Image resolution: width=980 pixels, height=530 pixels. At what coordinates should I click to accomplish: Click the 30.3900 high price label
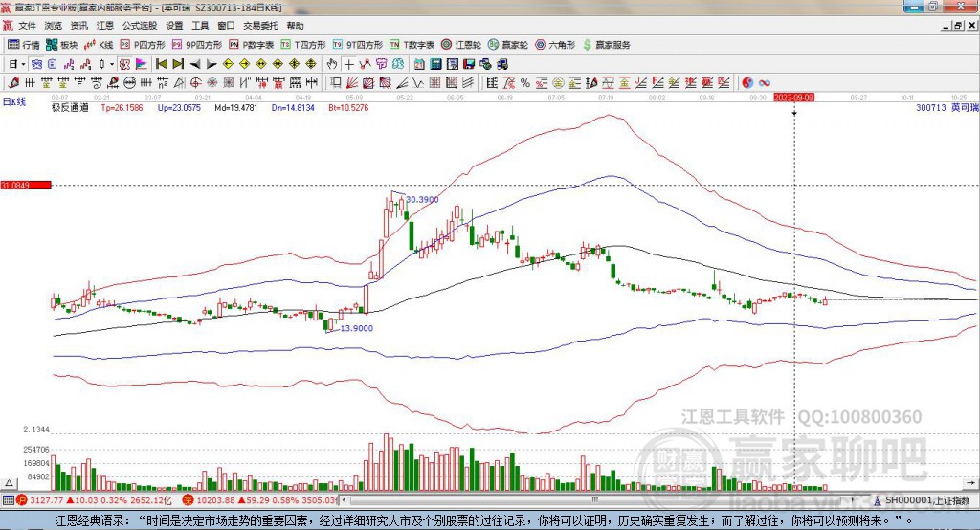coord(422,199)
